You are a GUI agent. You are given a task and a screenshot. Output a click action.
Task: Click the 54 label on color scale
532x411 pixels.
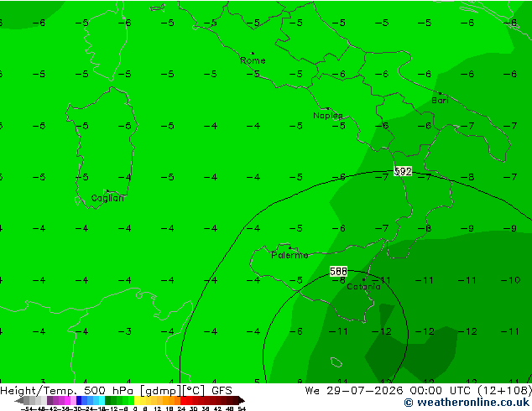click(242, 408)
